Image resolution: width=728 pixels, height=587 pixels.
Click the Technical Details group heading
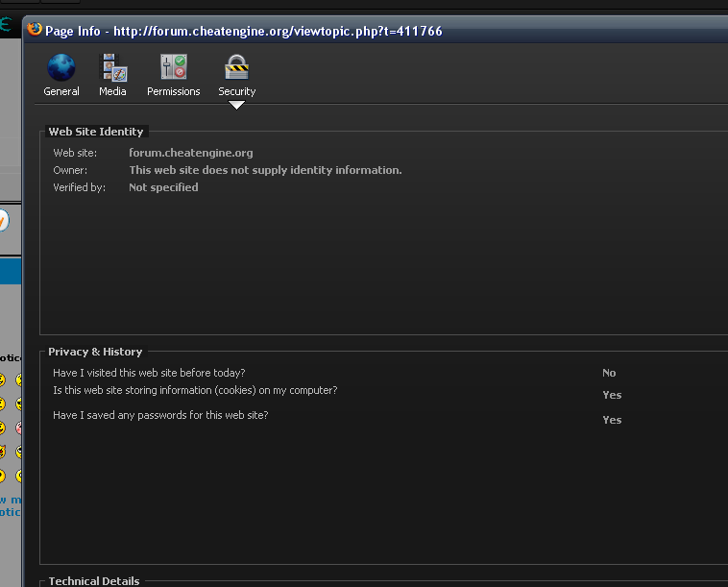94,581
